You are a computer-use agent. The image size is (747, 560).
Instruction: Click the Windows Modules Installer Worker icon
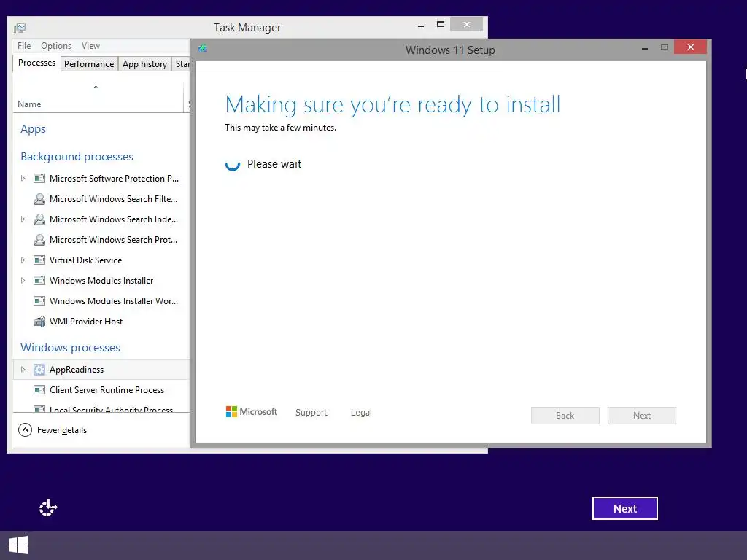pos(39,301)
